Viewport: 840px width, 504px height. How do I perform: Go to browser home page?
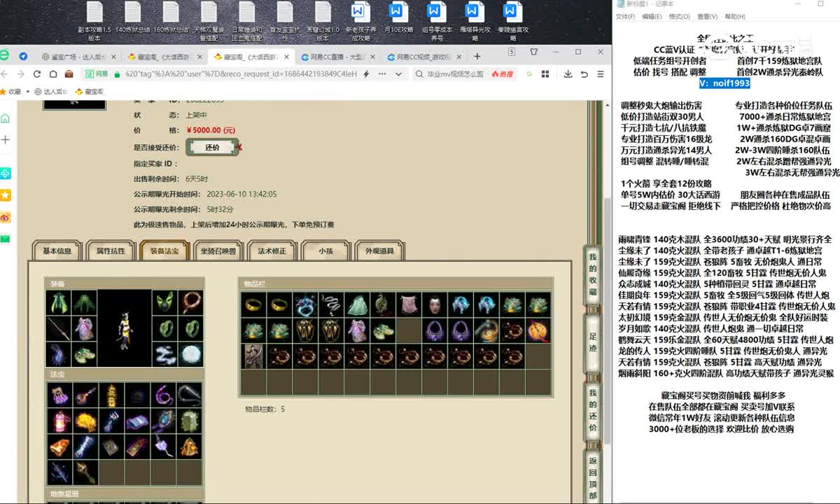coord(52,73)
